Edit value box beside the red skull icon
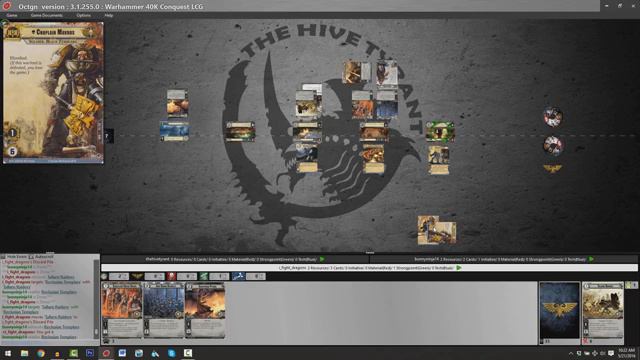The image size is (640, 360). [187, 276]
